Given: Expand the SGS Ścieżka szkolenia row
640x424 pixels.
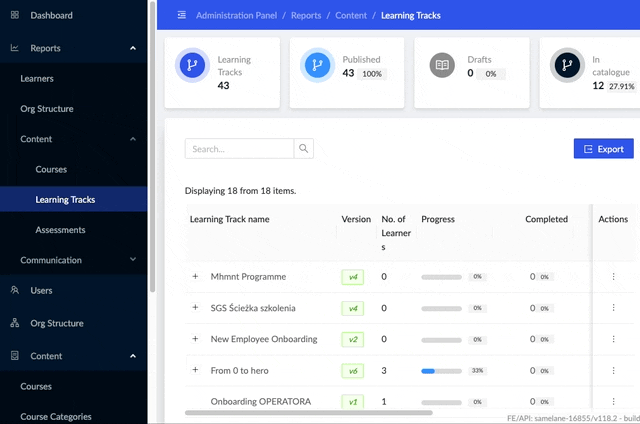Looking at the screenshot, I should coord(195,308).
